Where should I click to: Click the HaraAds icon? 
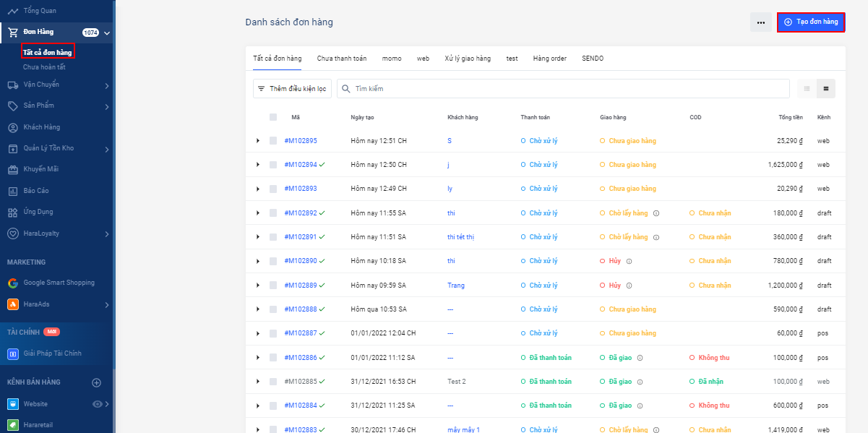point(13,304)
